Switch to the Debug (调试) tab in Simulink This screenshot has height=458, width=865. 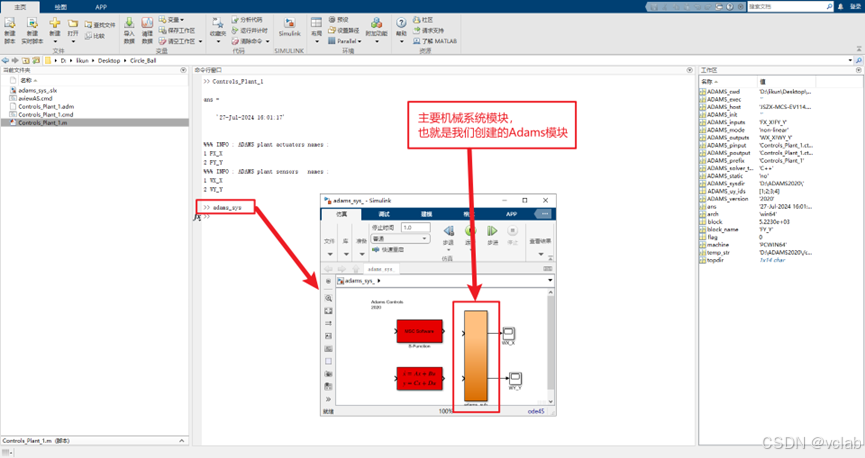click(384, 214)
